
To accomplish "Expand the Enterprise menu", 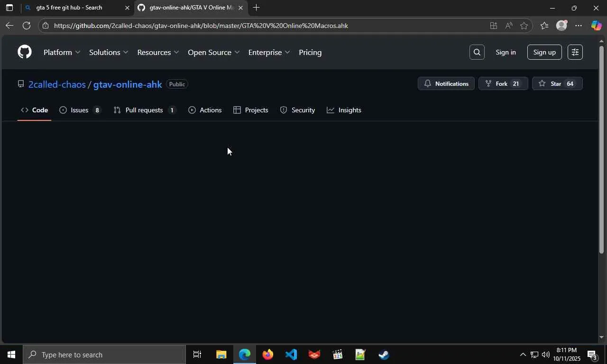I will coord(269,52).
